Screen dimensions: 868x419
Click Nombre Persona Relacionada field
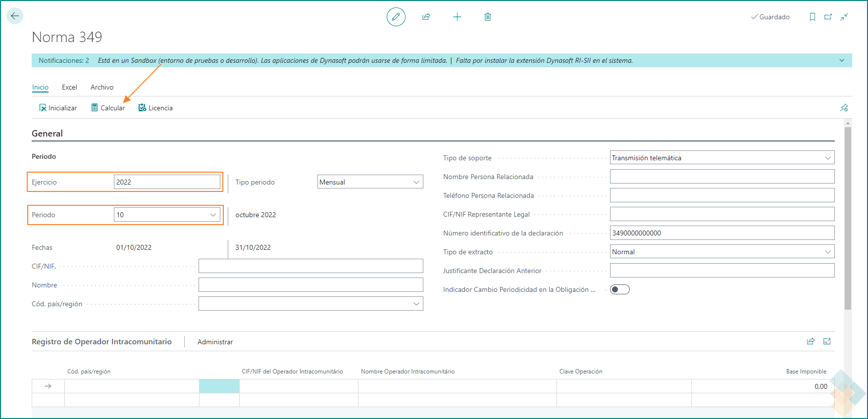[x=722, y=176]
